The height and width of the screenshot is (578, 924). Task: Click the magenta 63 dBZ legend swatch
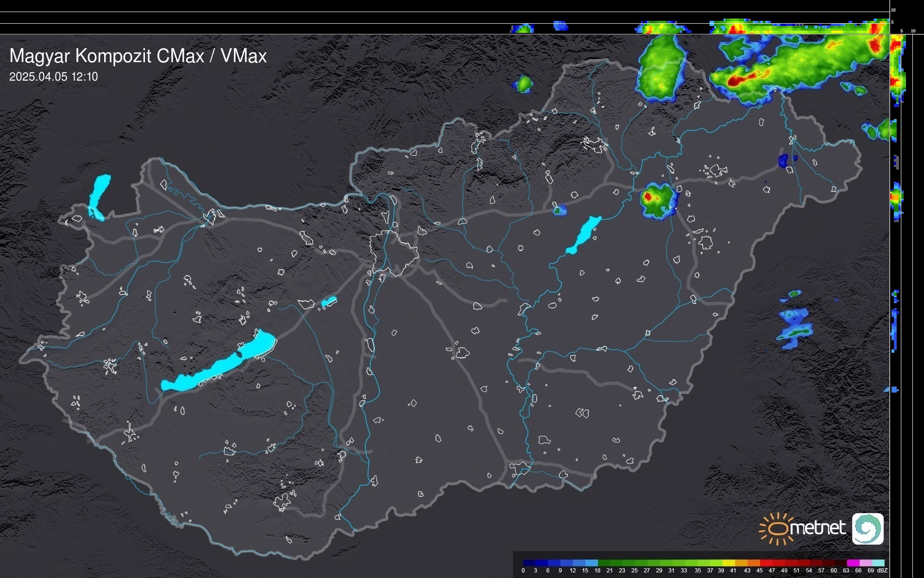click(x=852, y=563)
